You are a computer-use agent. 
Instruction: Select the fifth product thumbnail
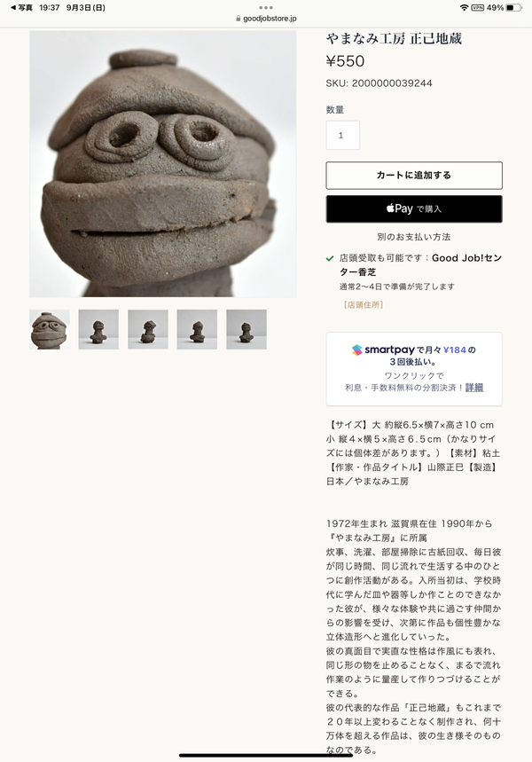246,329
